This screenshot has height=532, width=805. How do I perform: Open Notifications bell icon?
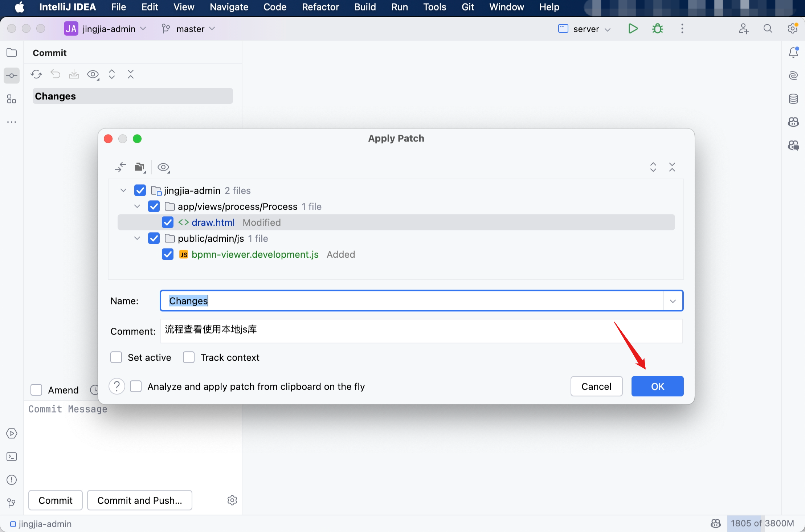(793, 53)
